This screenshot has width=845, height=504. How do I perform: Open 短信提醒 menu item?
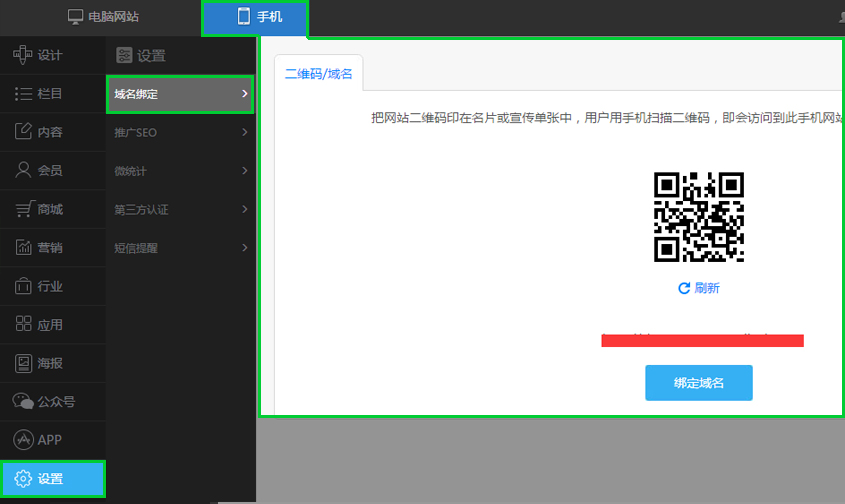tap(180, 248)
